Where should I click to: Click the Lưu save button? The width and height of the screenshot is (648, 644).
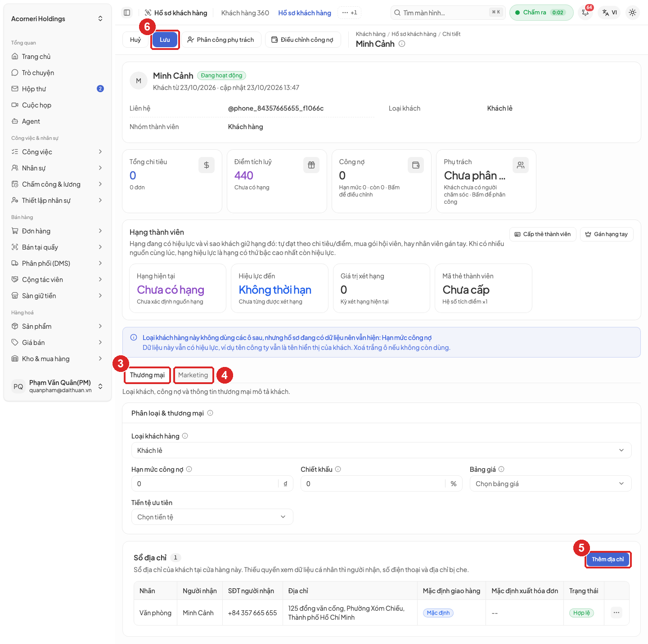click(x=165, y=40)
